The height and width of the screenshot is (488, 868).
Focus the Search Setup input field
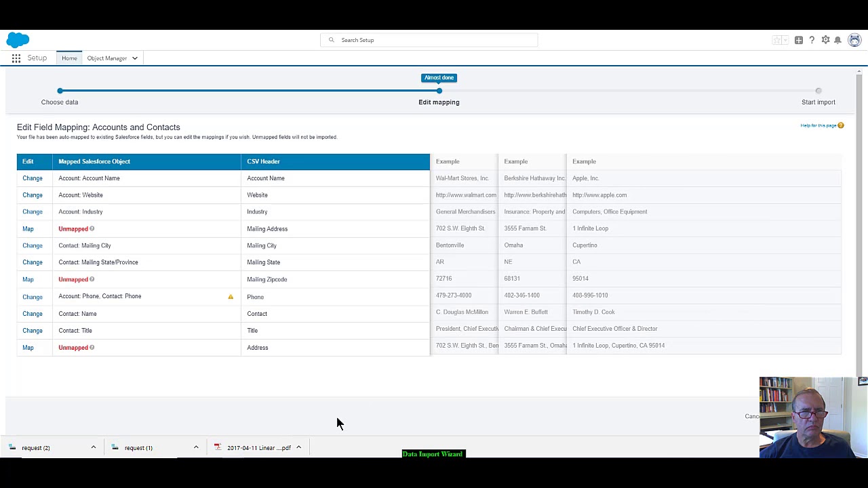pos(429,40)
